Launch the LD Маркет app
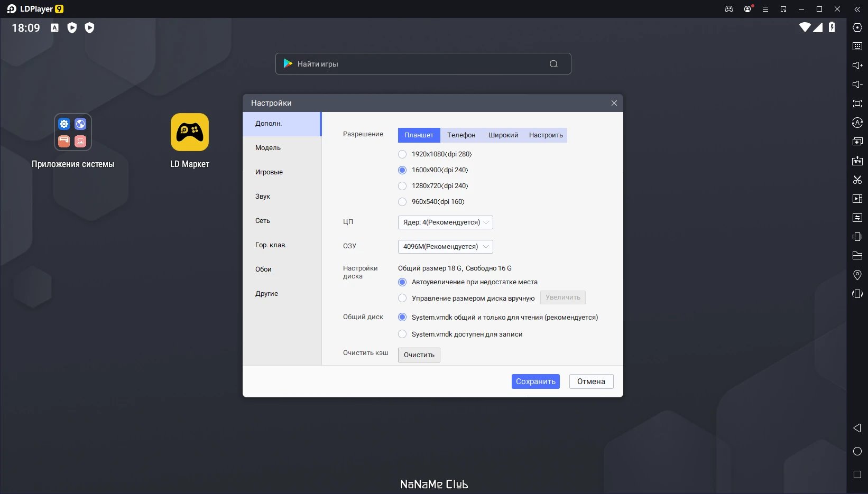 [x=190, y=132]
